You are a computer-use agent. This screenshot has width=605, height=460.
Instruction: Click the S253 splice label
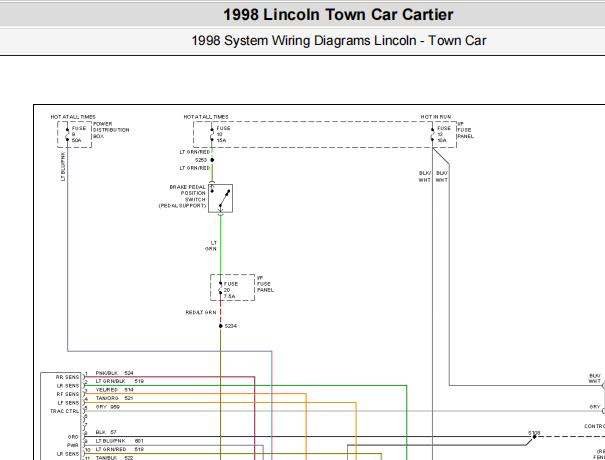(201, 160)
